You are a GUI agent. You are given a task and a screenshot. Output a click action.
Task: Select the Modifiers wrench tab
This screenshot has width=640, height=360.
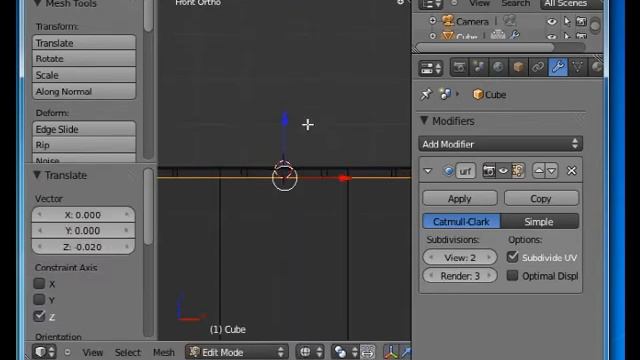tap(558, 67)
